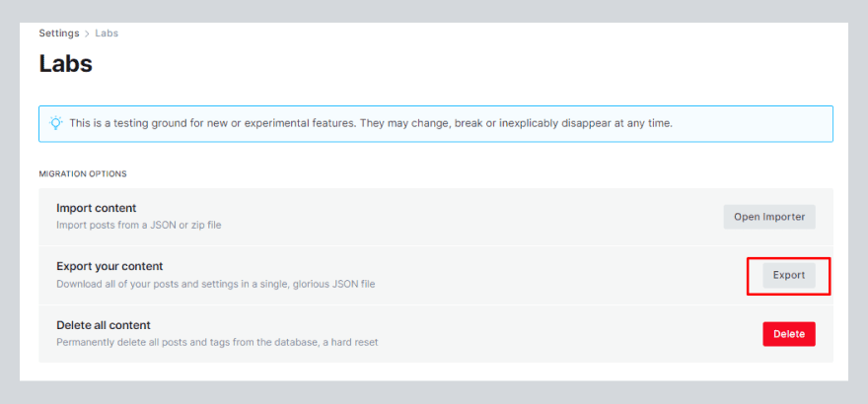Click the Import content title
The height and width of the screenshot is (404, 868).
click(97, 208)
